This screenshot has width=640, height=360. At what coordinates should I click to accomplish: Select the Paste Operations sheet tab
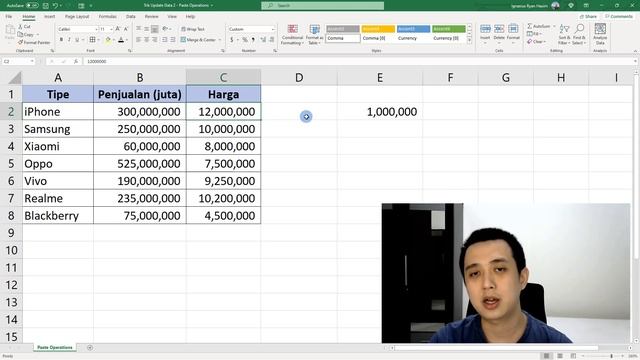[55, 347]
